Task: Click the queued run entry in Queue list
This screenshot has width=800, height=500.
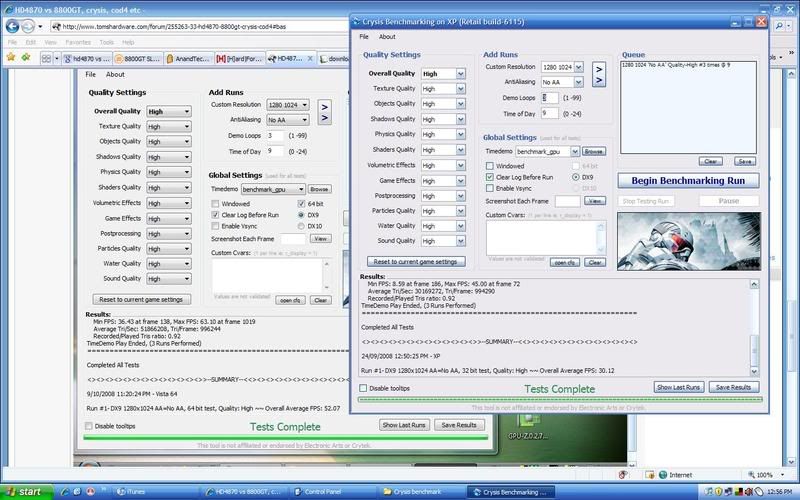Action: [676, 65]
